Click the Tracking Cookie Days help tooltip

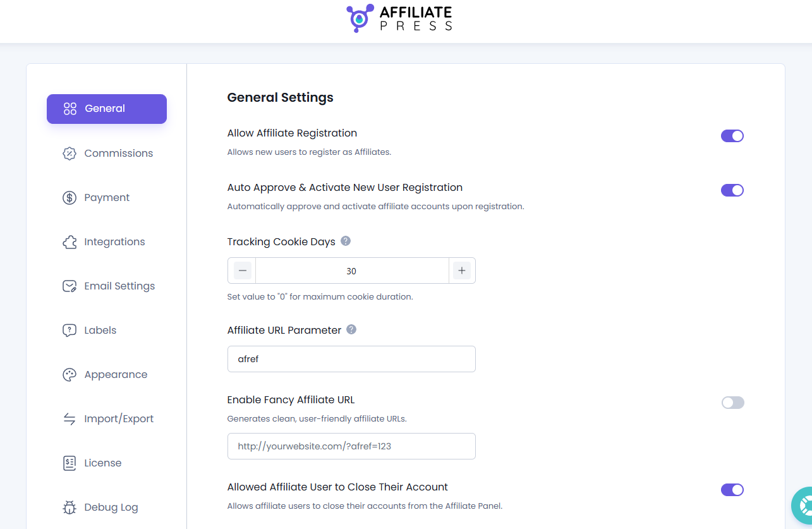(346, 240)
